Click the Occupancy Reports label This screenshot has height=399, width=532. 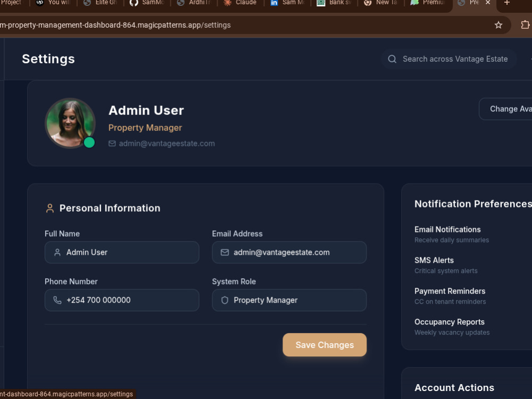click(x=449, y=322)
